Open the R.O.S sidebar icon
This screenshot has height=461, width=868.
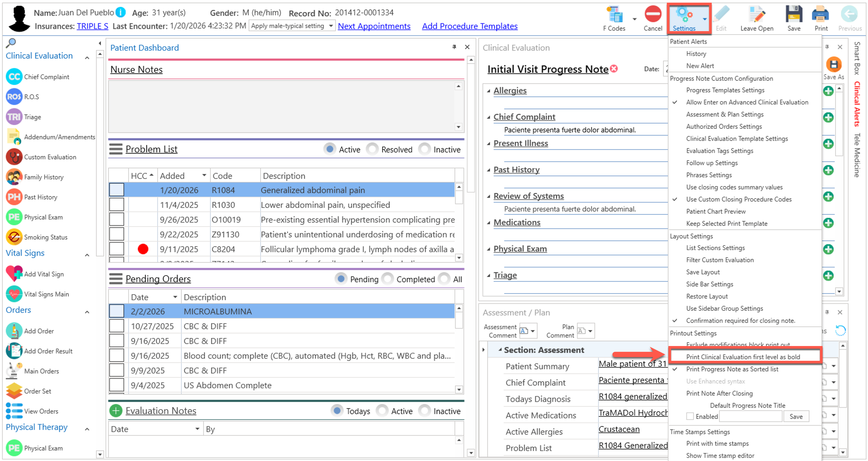pyautogui.click(x=14, y=97)
